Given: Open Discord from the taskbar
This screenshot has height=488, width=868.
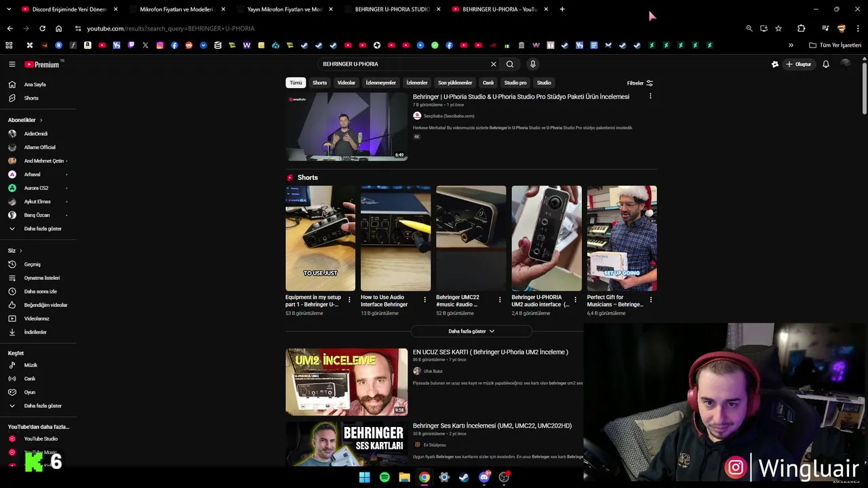Looking at the screenshot, I should pyautogui.click(x=484, y=477).
